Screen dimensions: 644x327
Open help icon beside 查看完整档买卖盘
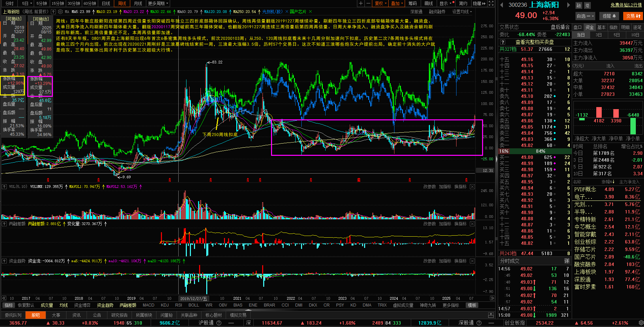[503, 42]
